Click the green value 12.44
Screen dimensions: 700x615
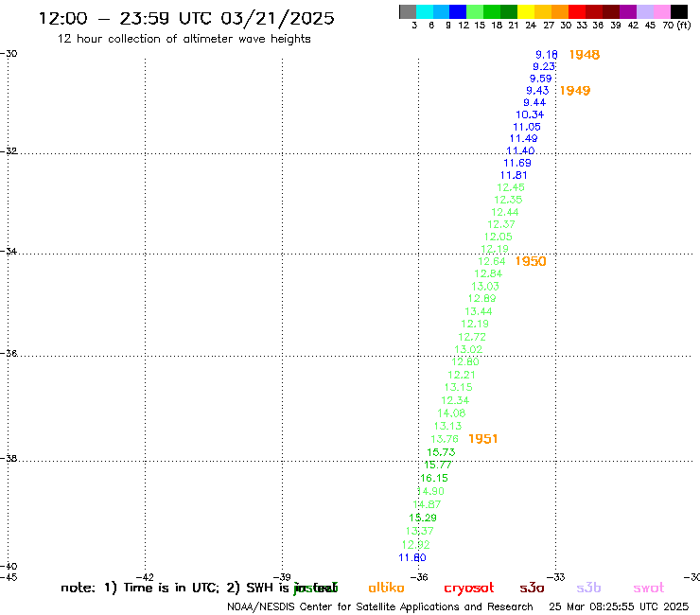(505, 212)
